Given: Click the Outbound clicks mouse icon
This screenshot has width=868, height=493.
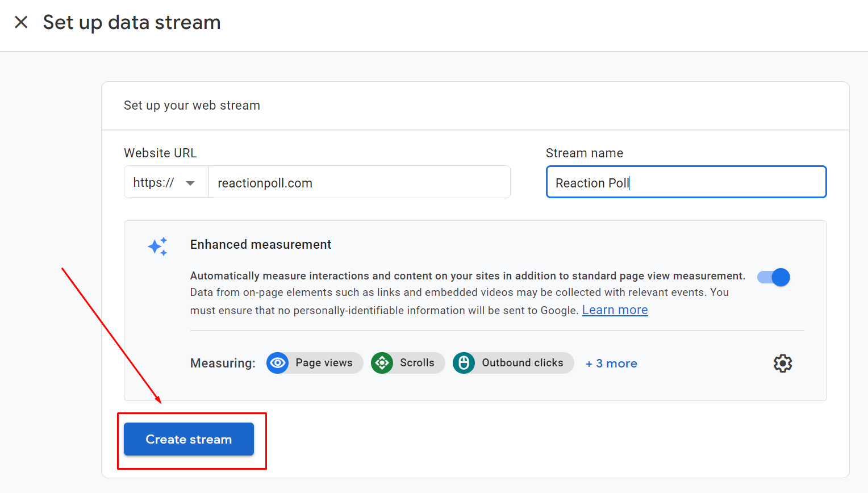Looking at the screenshot, I should pos(464,363).
